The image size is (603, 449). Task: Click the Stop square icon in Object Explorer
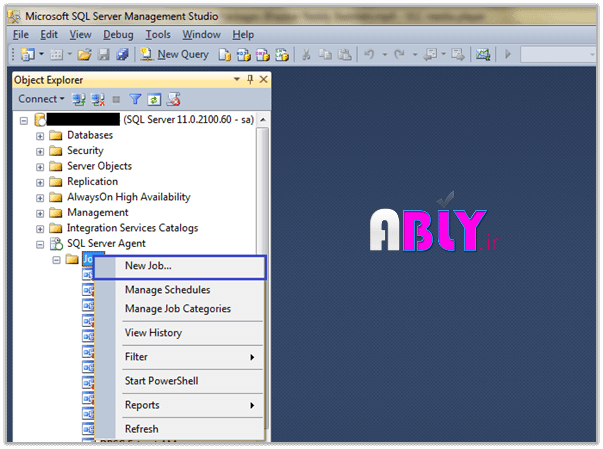[x=116, y=100]
